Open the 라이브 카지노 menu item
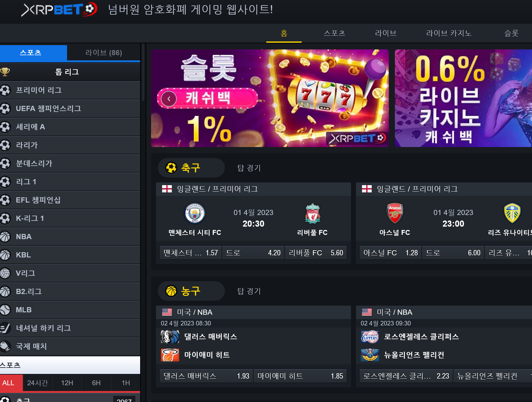This screenshot has width=532, height=402. [x=449, y=33]
